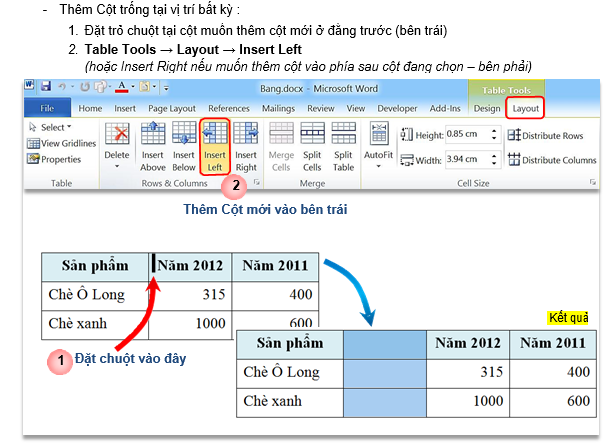The height and width of the screenshot is (447, 611).
Task: Click Insert Above in Rows & Columns
Action: pyautogui.click(x=153, y=145)
